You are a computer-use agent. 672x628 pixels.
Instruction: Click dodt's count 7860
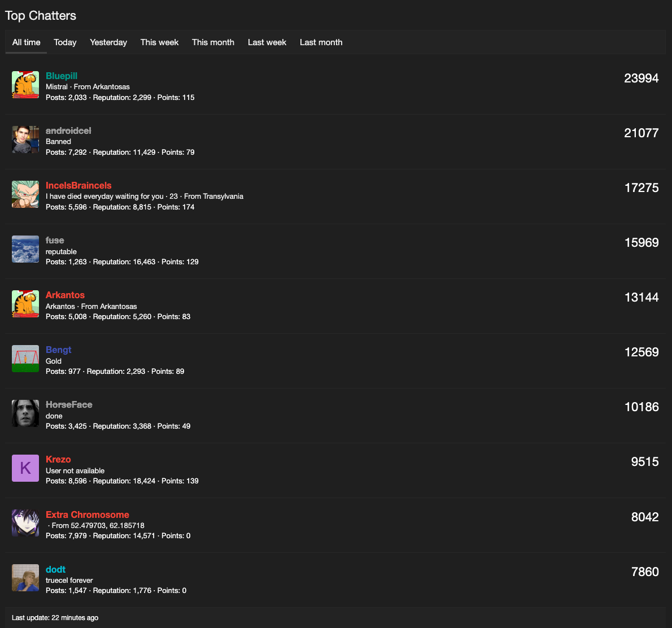644,572
